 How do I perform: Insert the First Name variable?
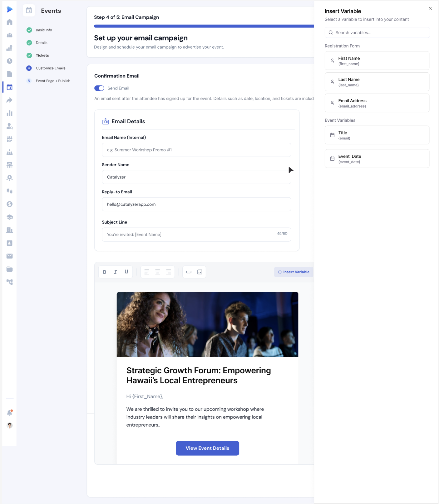pyautogui.click(x=377, y=61)
